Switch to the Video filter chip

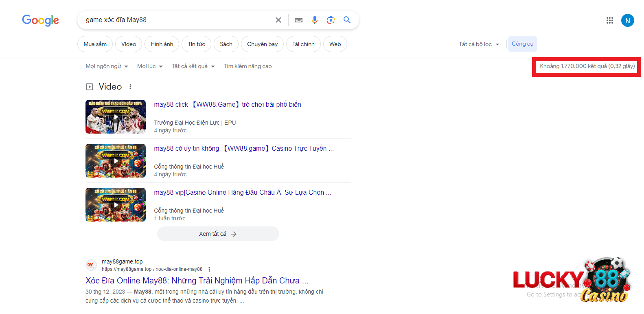pos(129,44)
